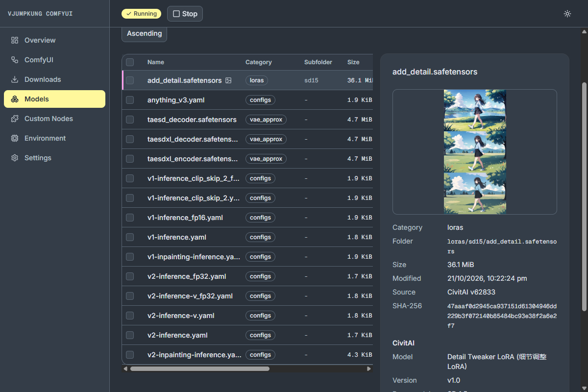Stop the running ComfyUI instance
The image size is (588, 392).
coord(185,14)
